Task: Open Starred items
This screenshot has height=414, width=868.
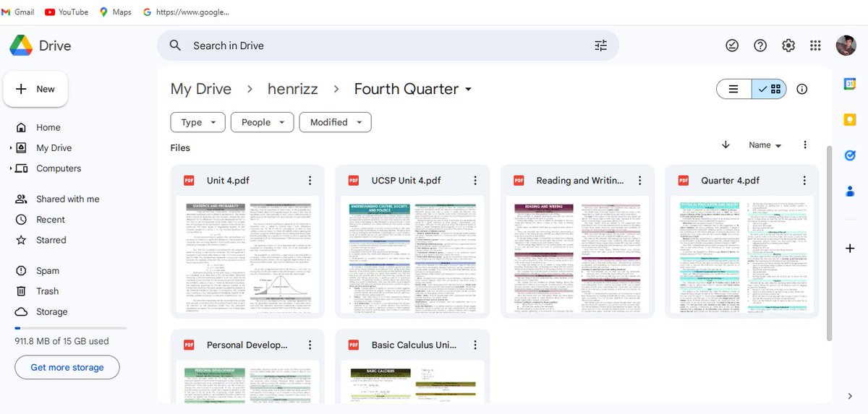Action: [51, 240]
